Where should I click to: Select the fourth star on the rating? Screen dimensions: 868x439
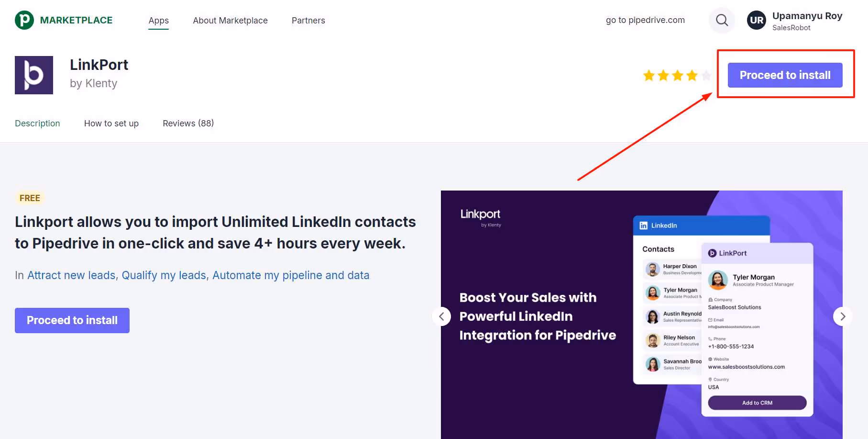(692, 75)
